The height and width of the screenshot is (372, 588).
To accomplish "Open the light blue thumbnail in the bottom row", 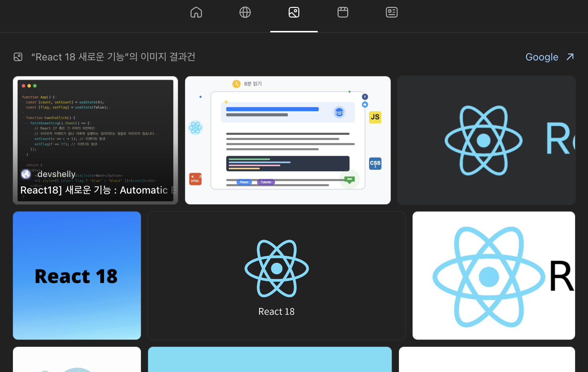I will point(270,359).
